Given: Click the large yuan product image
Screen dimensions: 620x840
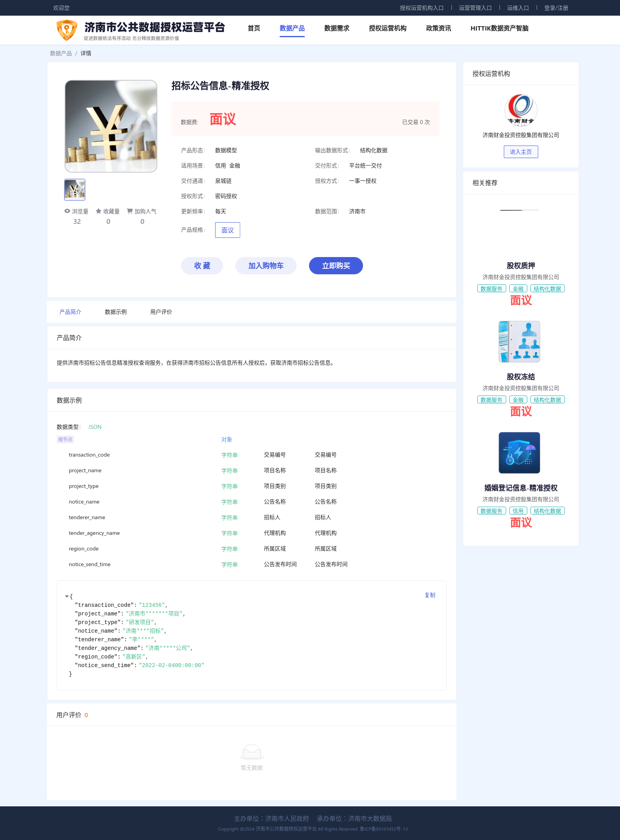Looking at the screenshot, I should point(111,126).
